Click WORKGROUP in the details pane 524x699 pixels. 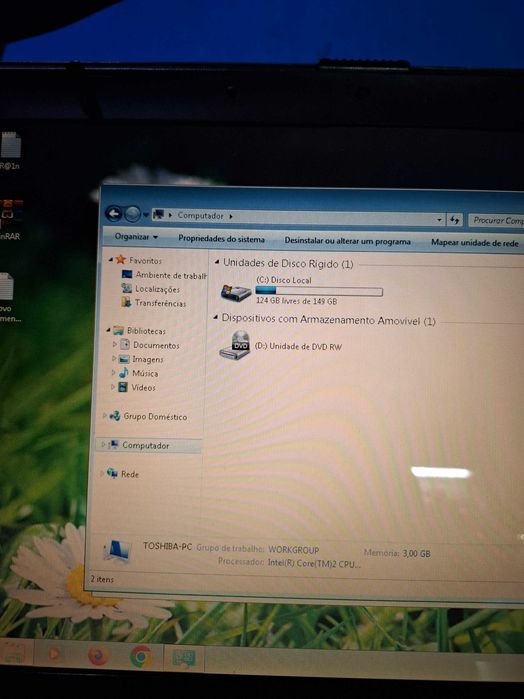point(293,550)
